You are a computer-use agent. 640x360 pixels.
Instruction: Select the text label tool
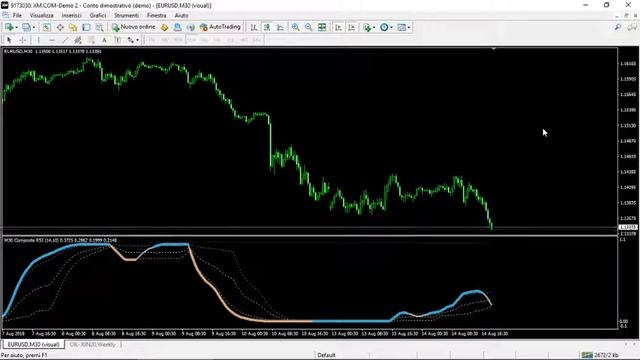point(118,40)
